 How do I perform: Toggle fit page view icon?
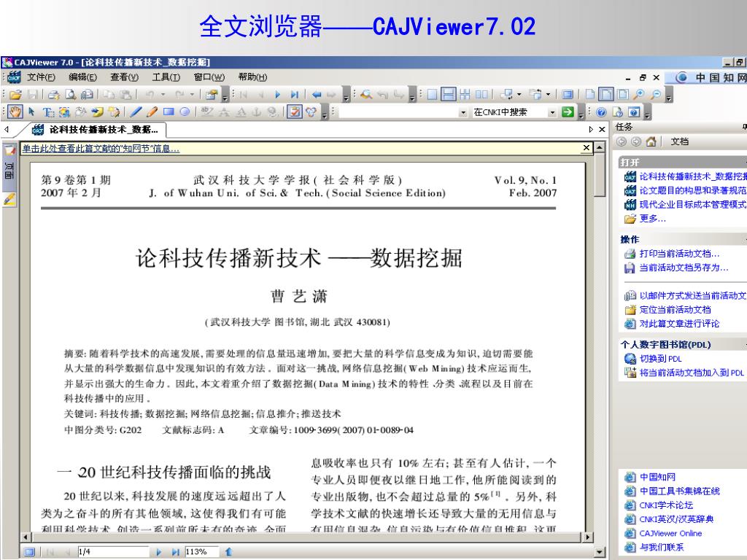pos(623,94)
